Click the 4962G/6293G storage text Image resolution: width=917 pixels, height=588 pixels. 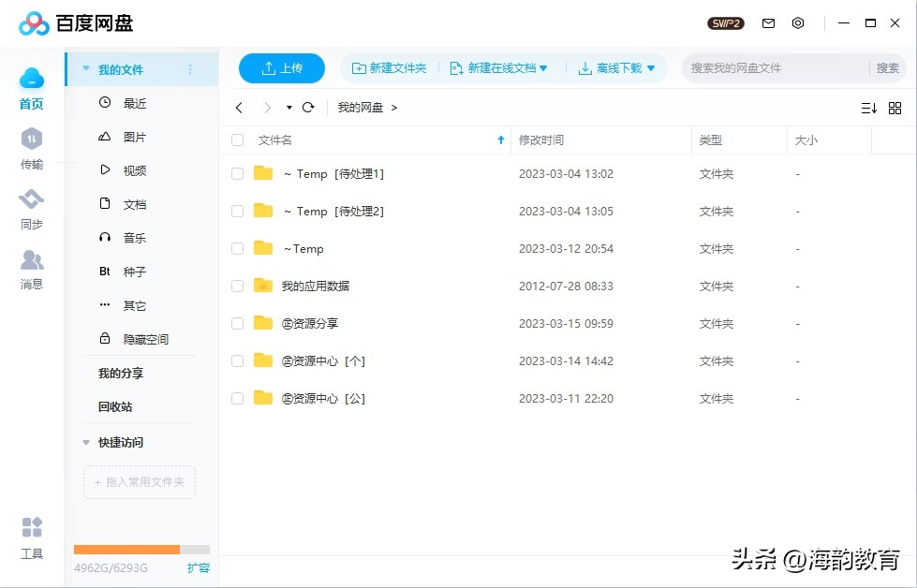111,568
